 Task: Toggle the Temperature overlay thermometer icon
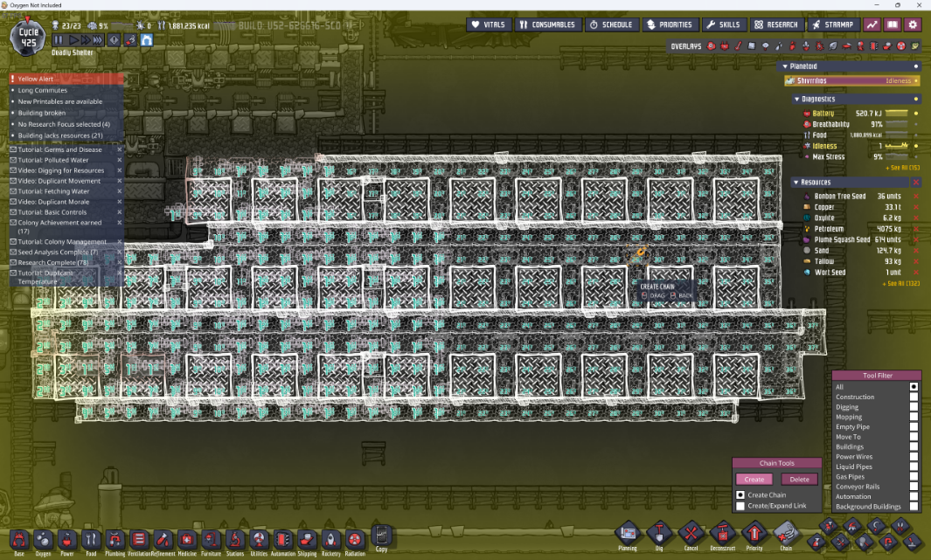point(738,45)
